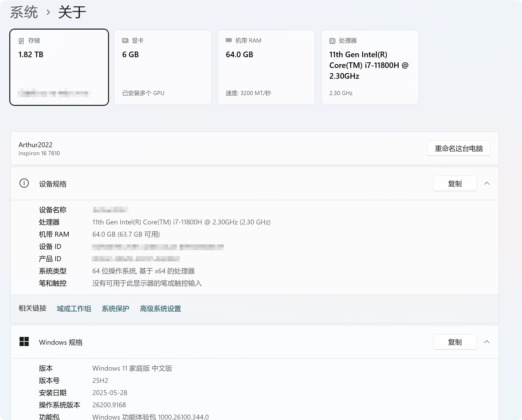
Task: Click the 笔和触控 label
Action: point(53,283)
